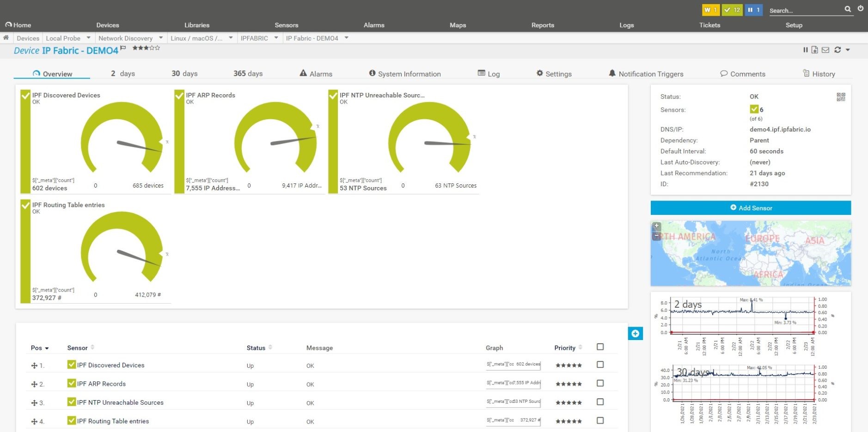Click the power logout icon
868x432 pixels.
861,8
